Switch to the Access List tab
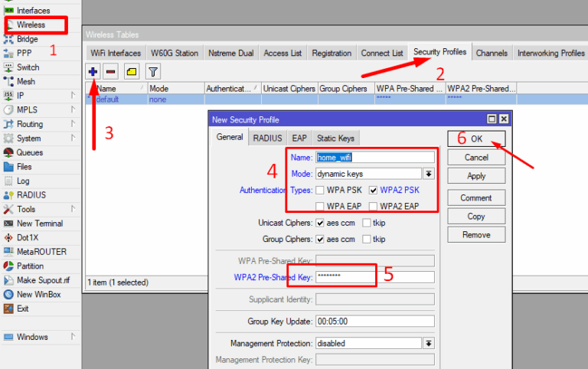Viewport: 588px width, 369px height. [x=283, y=54]
